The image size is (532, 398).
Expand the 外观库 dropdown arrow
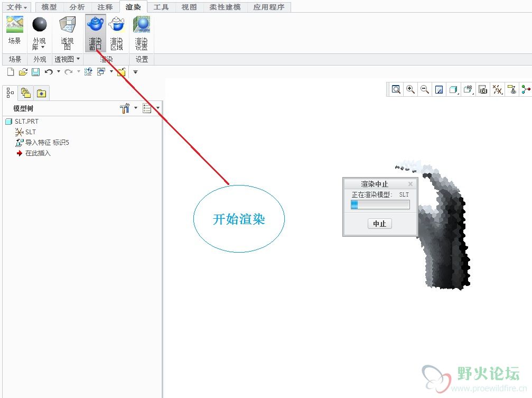pyautogui.click(x=42, y=47)
